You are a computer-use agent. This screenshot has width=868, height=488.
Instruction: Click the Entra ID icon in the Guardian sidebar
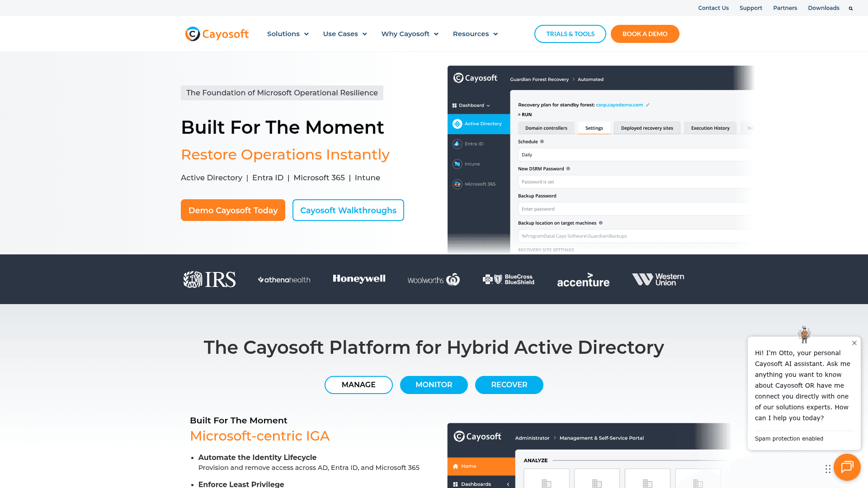pos(458,144)
